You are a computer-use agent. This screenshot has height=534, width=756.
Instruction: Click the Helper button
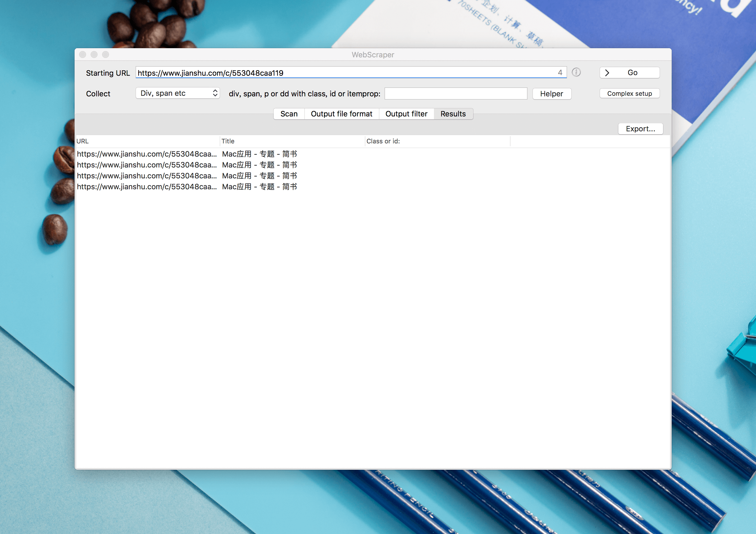(552, 94)
